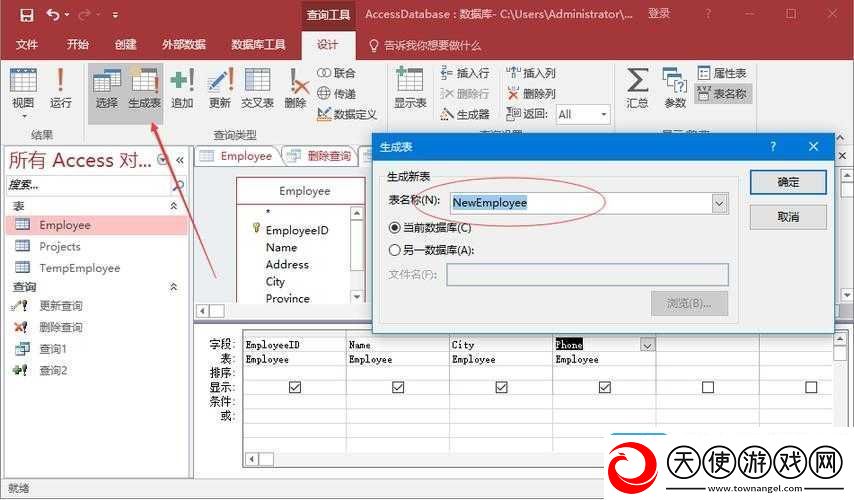Open the External Data (外部数据) tab
This screenshot has width=854, height=500.
point(184,45)
